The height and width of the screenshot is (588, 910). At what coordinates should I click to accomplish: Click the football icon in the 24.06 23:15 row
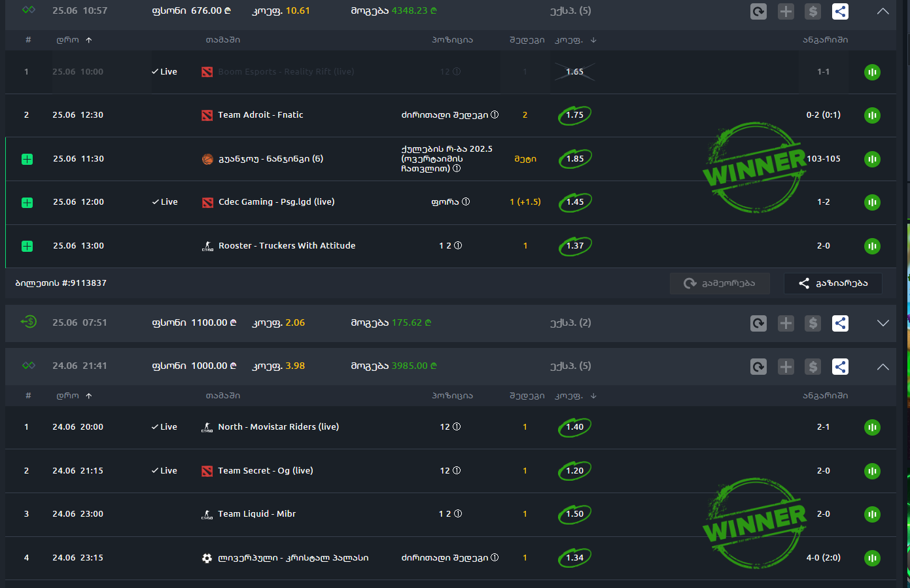pyautogui.click(x=207, y=558)
